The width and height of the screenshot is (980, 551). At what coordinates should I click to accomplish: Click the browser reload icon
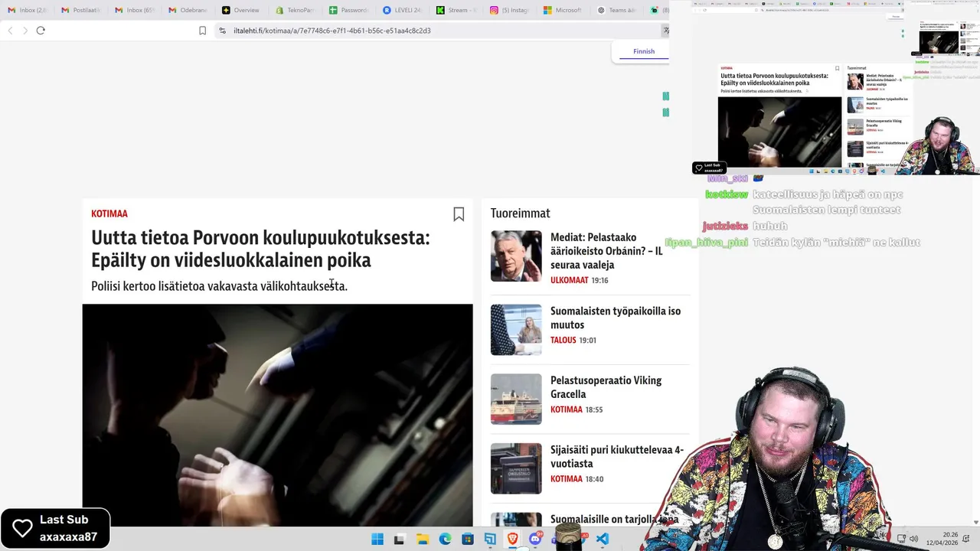point(41,31)
